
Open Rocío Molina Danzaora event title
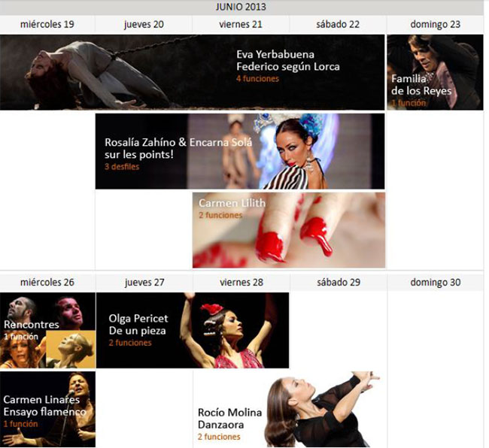click(229, 418)
